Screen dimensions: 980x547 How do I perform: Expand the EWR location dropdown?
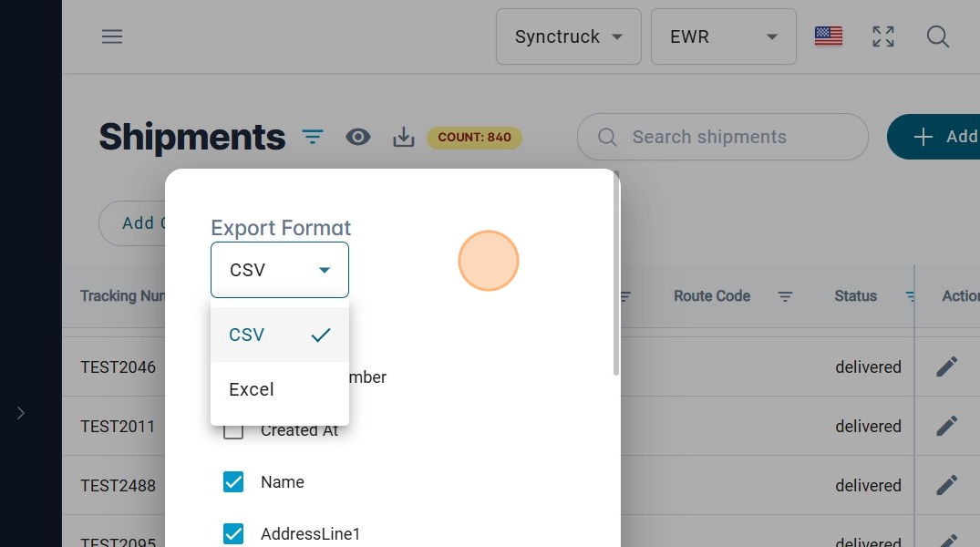click(x=723, y=37)
